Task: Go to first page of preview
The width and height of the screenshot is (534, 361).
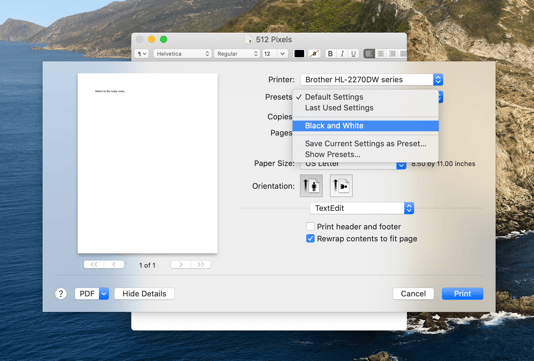Action: pos(94,265)
